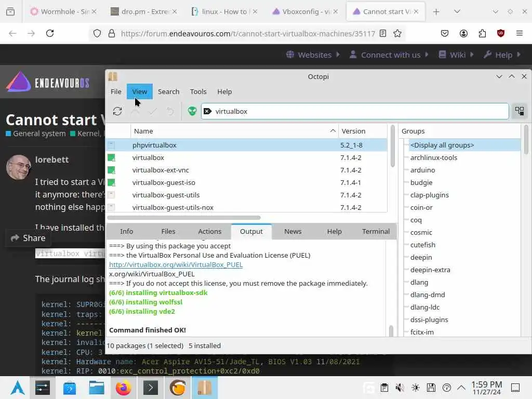The image size is (532, 399).
Task: Clear the virtualbox search text icon
Action: click(x=208, y=111)
